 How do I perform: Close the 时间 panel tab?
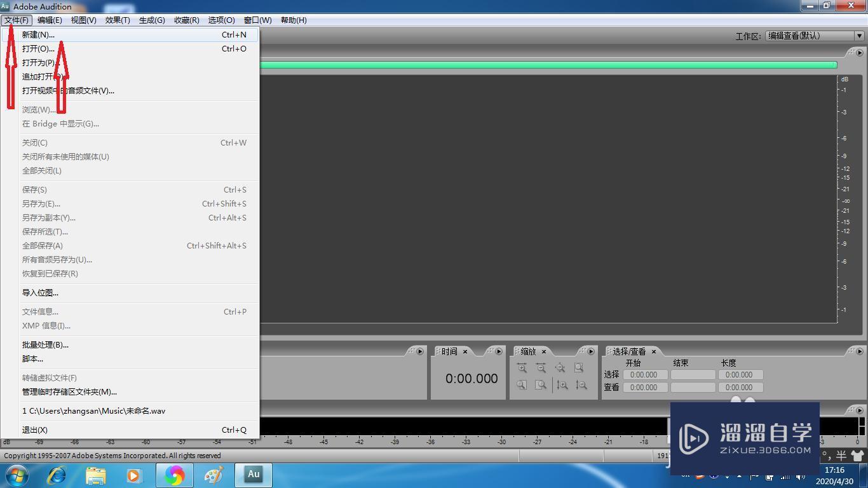pos(465,351)
